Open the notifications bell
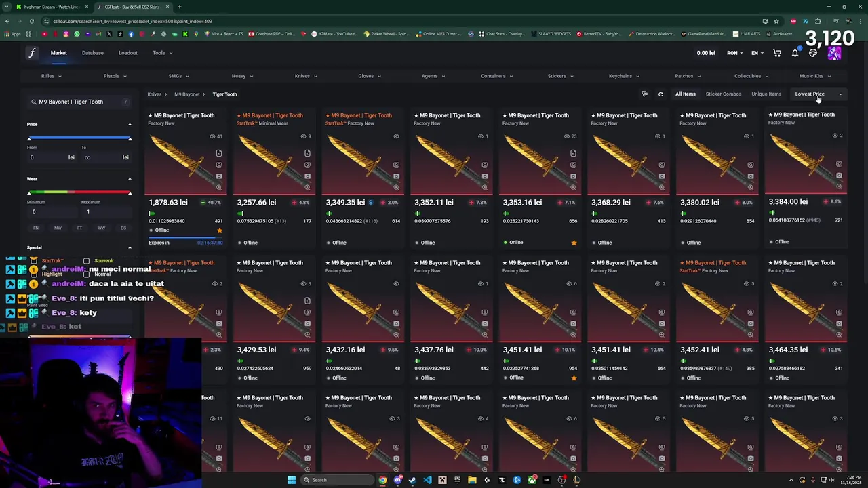Viewport: 868px width, 488px height. [x=795, y=53]
